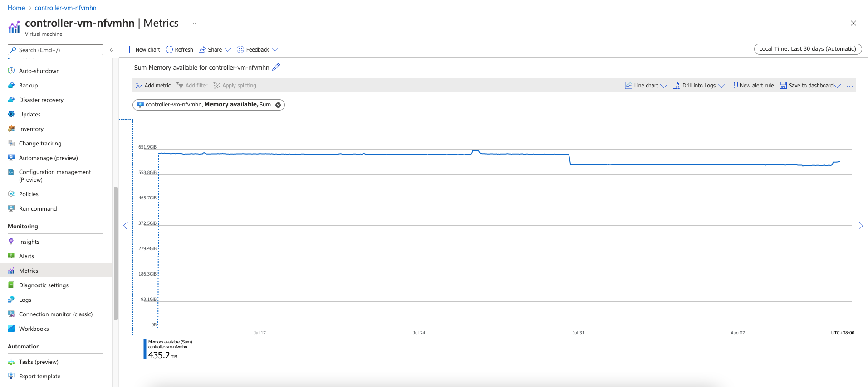Click the Workbooks icon
This screenshot has width=868, height=387.
(x=11, y=329)
